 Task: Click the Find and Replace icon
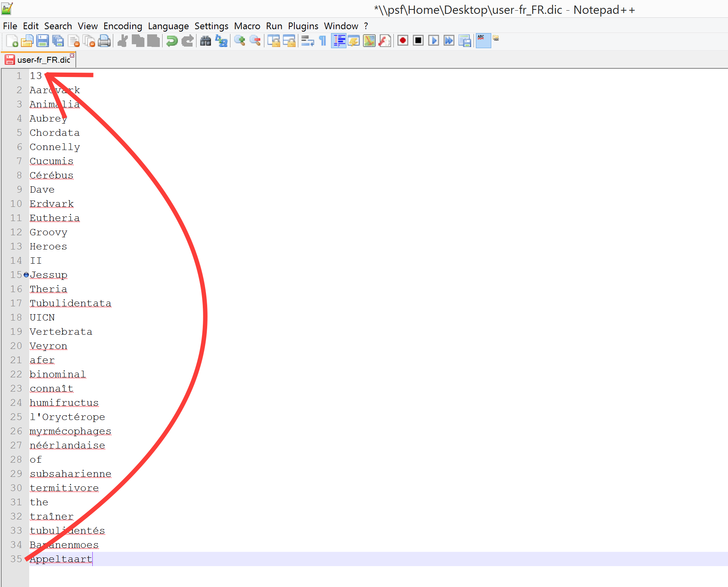click(x=221, y=41)
